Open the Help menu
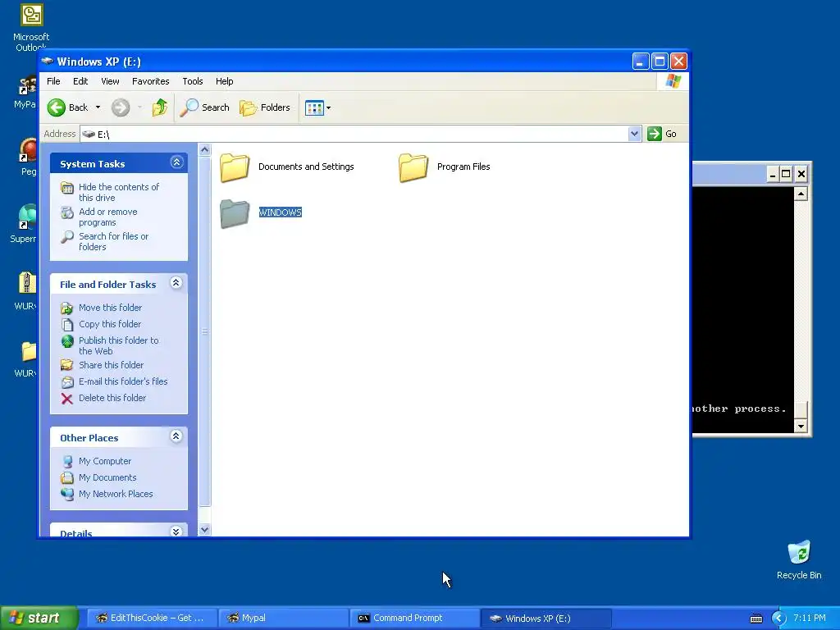Viewport: 840px width, 630px height. (x=225, y=81)
